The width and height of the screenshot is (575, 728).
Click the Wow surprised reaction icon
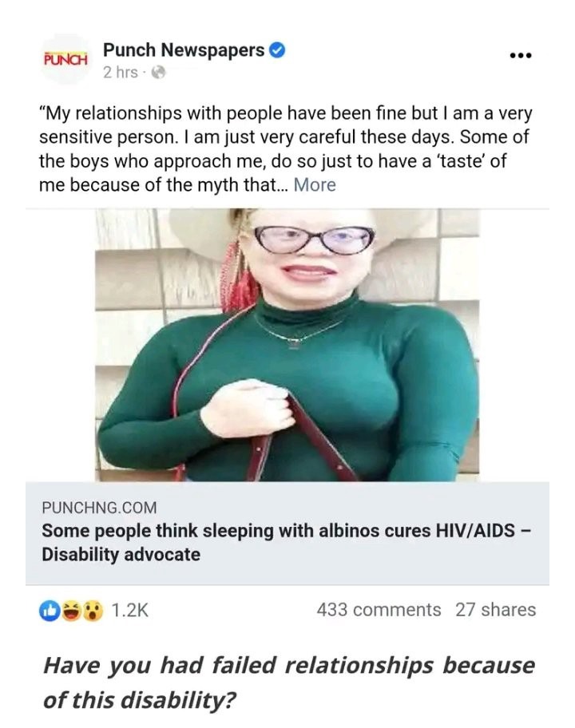93,611
